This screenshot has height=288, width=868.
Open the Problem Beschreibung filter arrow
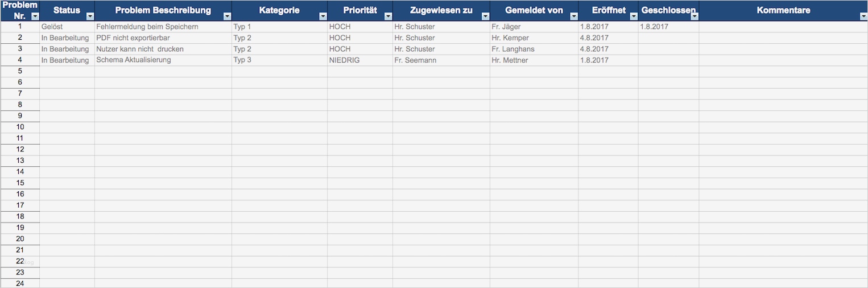point(227,17)
